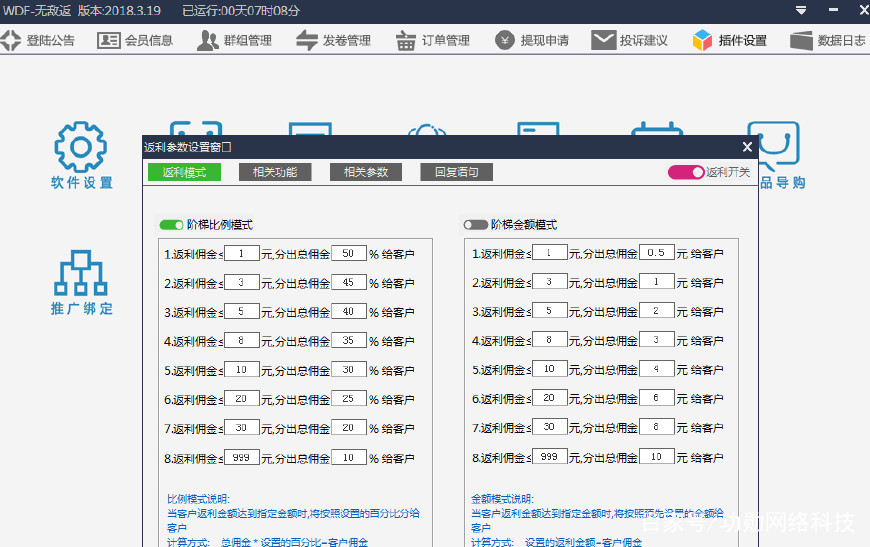870x547 pixels.
Task: Select the 回复语句 tab
Action: 456,172
